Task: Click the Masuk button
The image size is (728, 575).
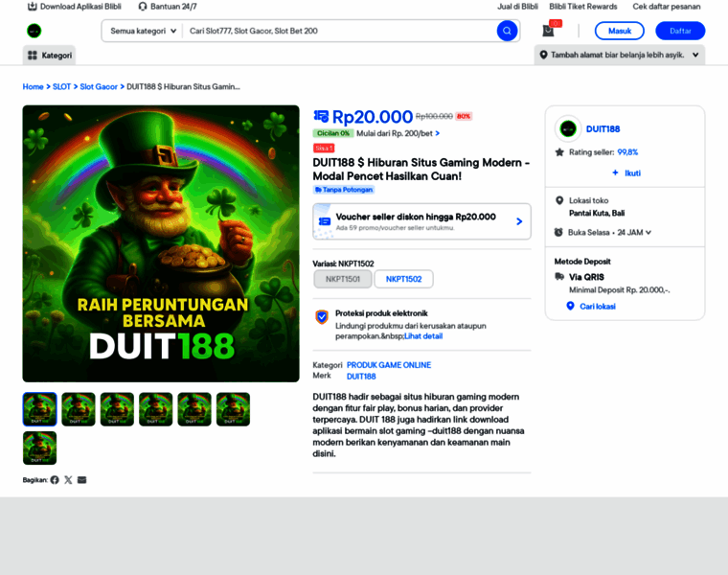Action: 620,31
